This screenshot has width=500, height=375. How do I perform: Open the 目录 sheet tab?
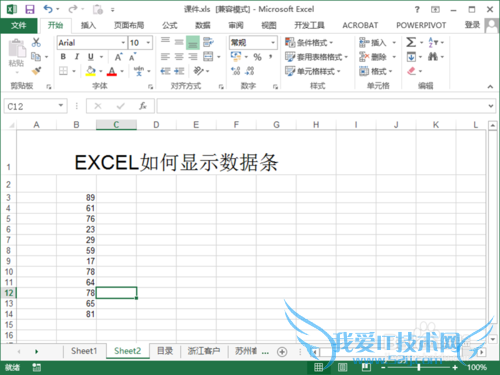[x=165, y=351]
